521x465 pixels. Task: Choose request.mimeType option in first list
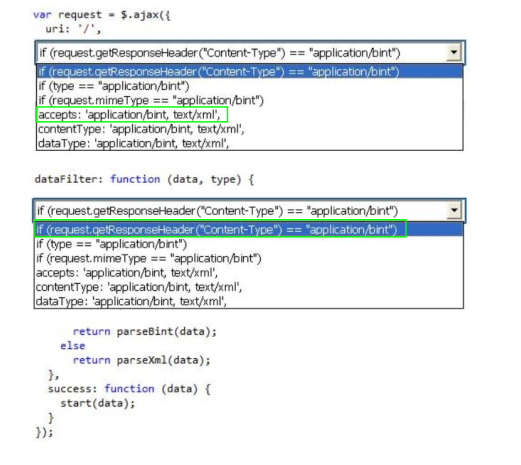[250, 100]
